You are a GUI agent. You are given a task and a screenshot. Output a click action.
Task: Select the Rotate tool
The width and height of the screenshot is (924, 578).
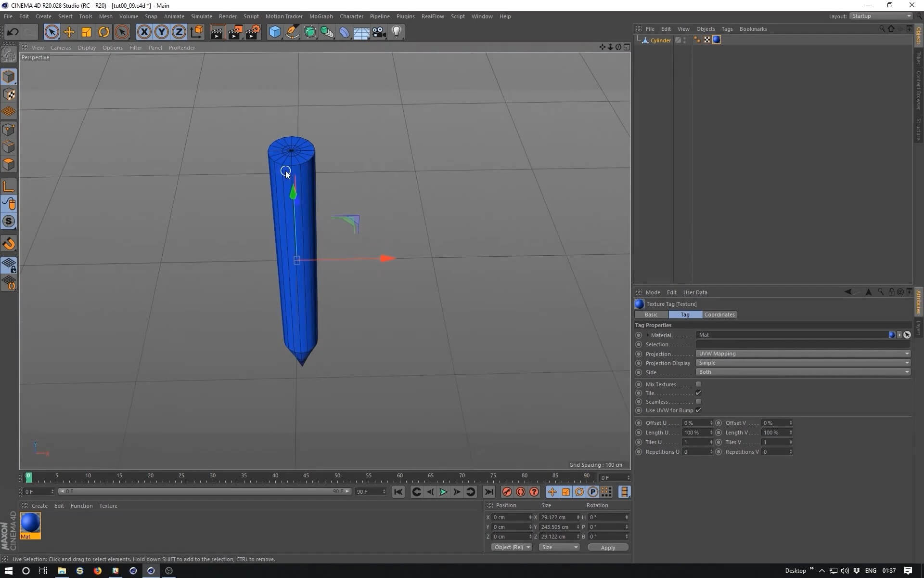coord(104,32)
